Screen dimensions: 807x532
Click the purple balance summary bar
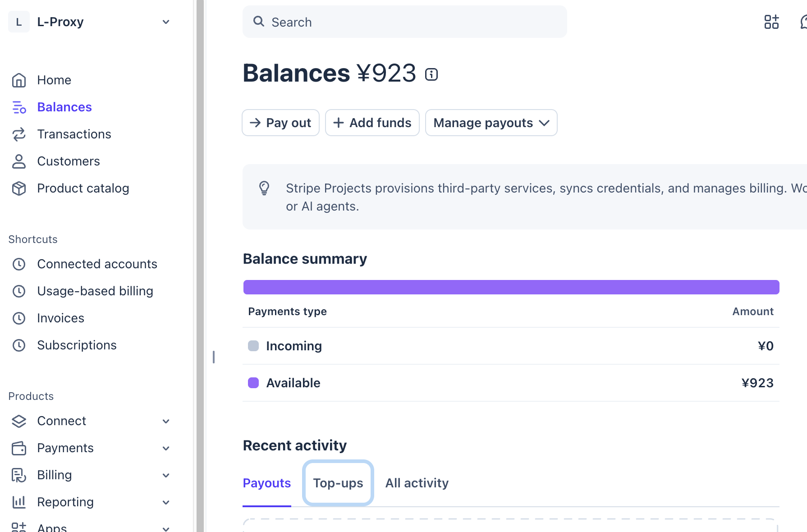point(511,287)
